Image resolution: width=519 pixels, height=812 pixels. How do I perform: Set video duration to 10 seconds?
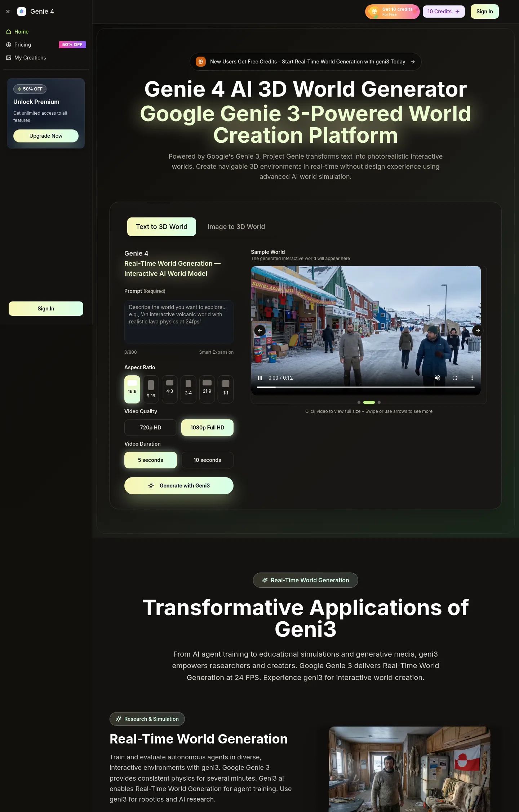[207, 460]
